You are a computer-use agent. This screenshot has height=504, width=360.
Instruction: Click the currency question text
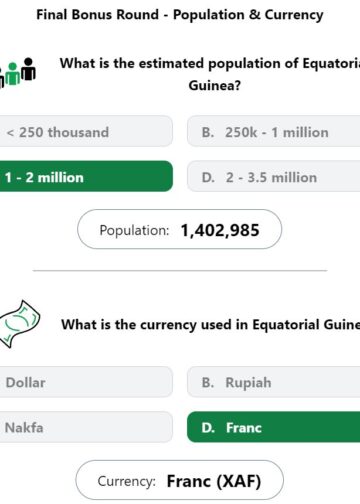click(x=211, y=325)
